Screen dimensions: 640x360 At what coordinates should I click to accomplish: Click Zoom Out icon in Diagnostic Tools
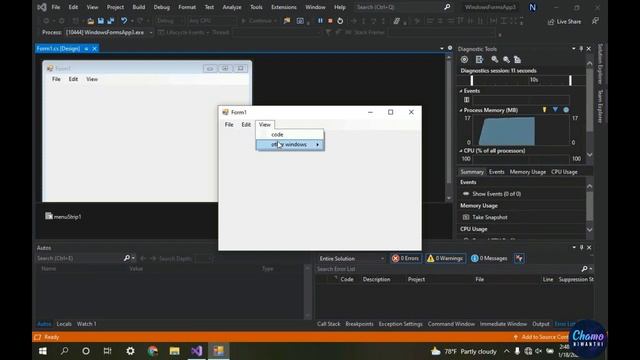506,60
